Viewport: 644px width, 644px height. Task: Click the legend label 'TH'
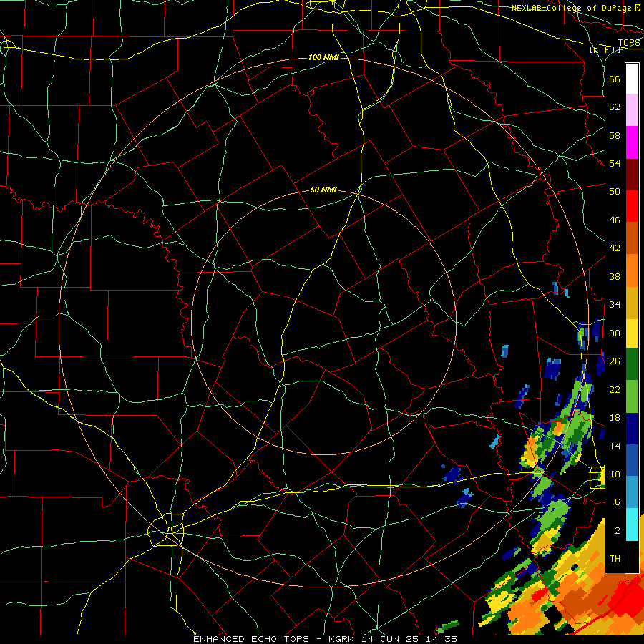point(615,559)
